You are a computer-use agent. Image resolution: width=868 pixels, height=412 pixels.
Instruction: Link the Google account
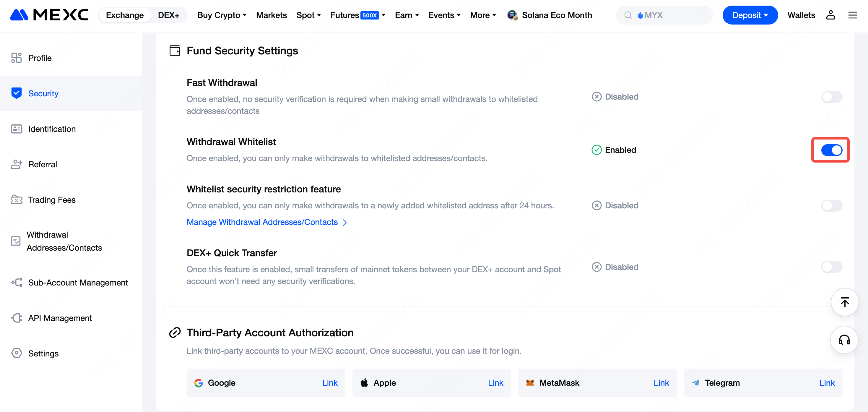click(329, 383)
